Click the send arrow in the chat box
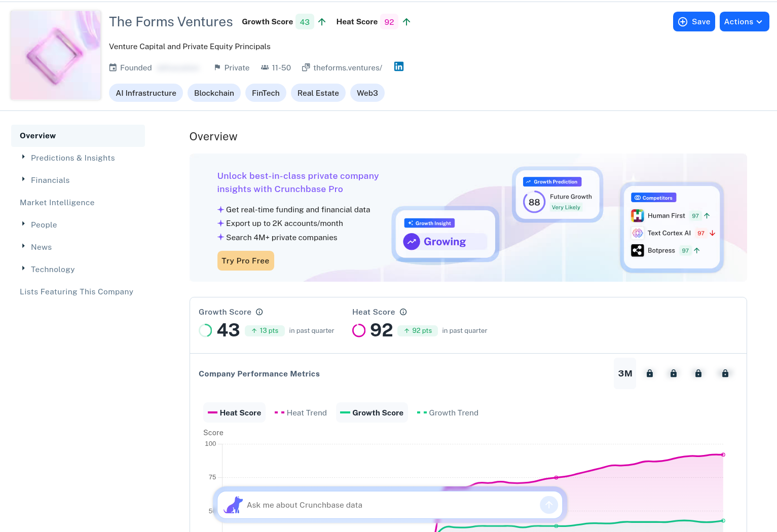This screenshot has height=532, width=777. pos(548,505)
